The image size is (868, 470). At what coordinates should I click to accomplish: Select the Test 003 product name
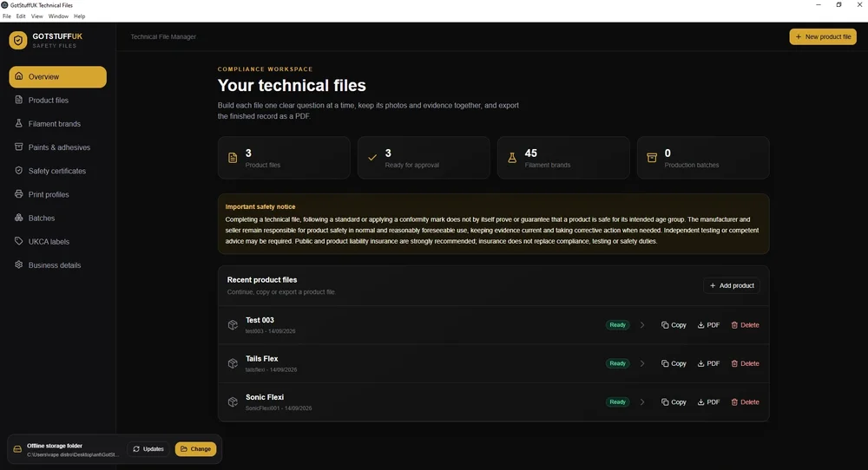260,320
